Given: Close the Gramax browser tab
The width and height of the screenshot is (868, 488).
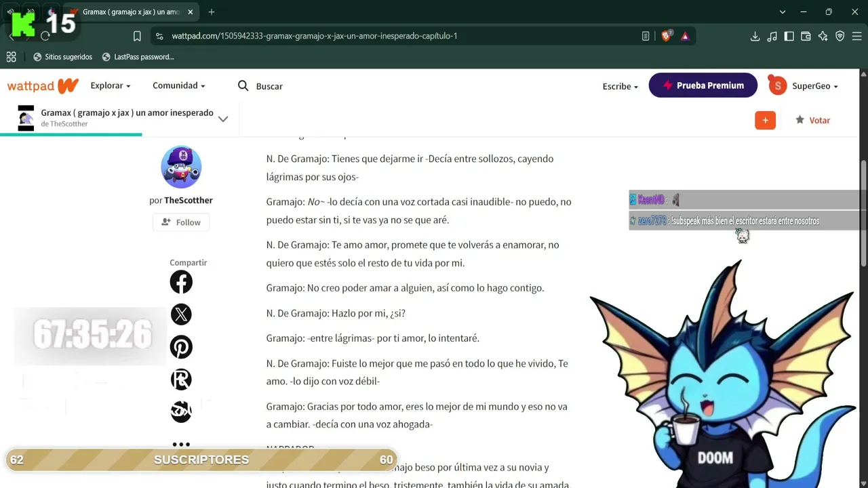Looking at the screenshot, I should click(191, 12).
